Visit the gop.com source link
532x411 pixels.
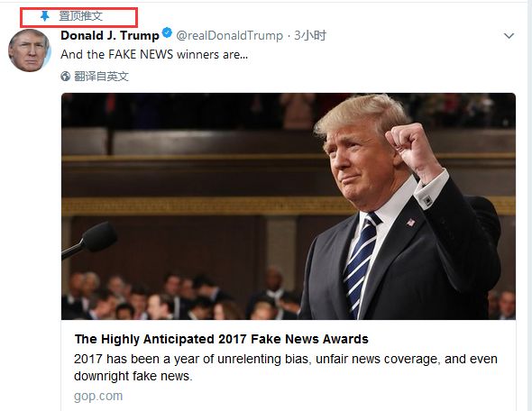point(98,396)
